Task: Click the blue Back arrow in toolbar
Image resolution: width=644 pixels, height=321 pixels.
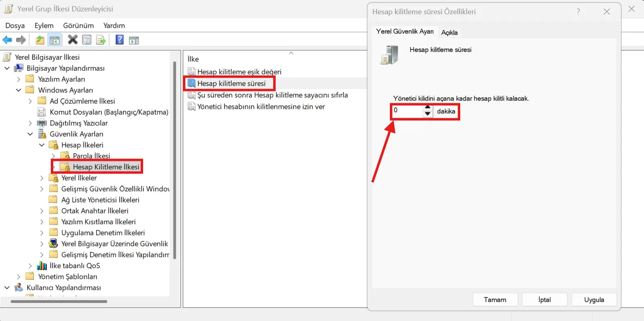Action: click(7, 40)
